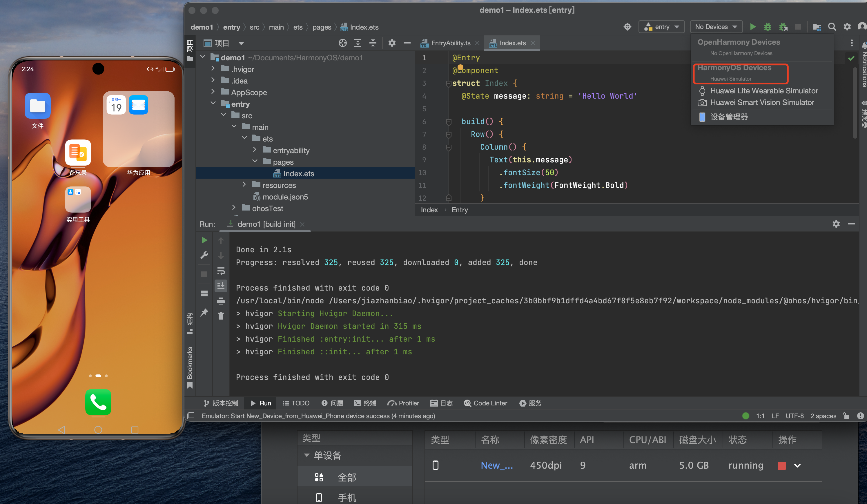This screenshot has width=867, height=504.
Task: Expand all items in project panel
Action: tap(358, 43)
